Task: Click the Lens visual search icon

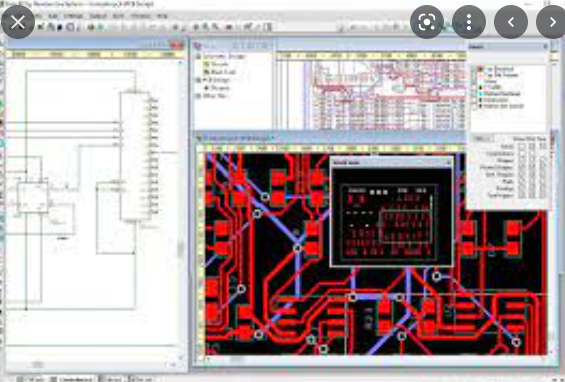Action: 427,22
